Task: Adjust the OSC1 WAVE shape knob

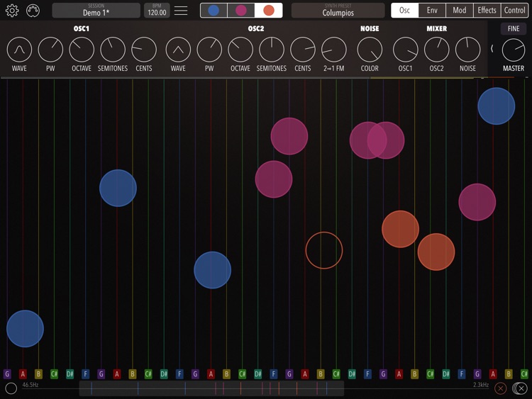Action: tap(19, 50)
